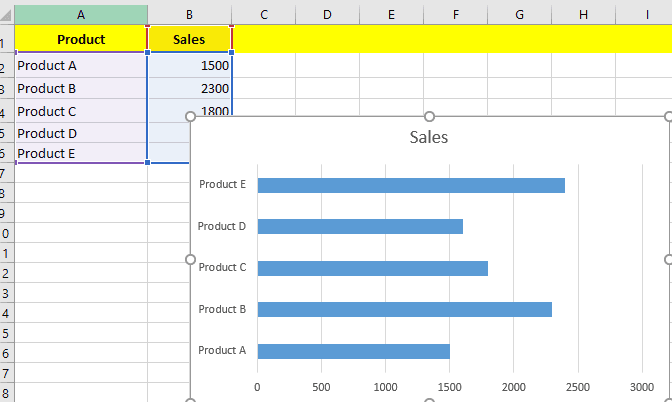Click the chart's top-center resize handle
Viewport: 672px width, 402px height.
click(x=429, y=117)
